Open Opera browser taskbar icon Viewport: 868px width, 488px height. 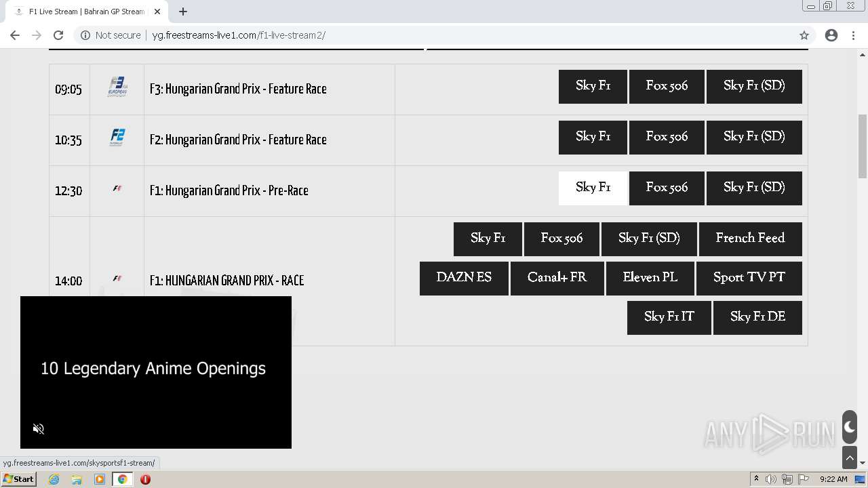(145, 479)
